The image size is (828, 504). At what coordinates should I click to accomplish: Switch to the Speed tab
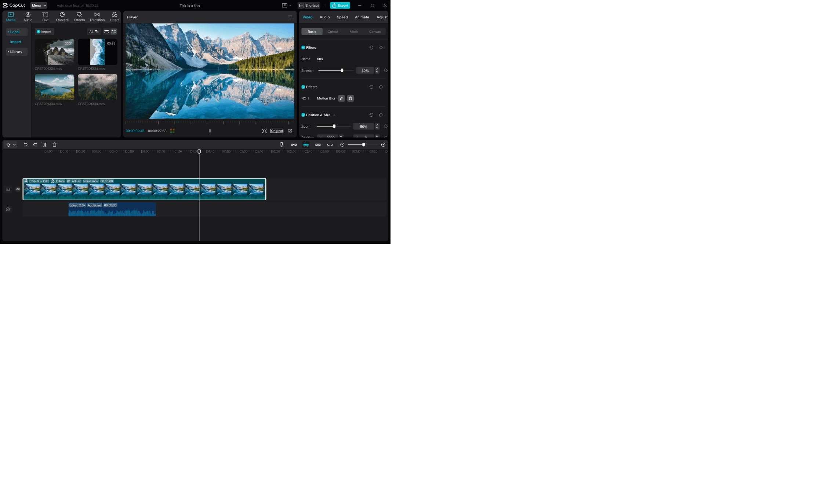tap(342, 17)
